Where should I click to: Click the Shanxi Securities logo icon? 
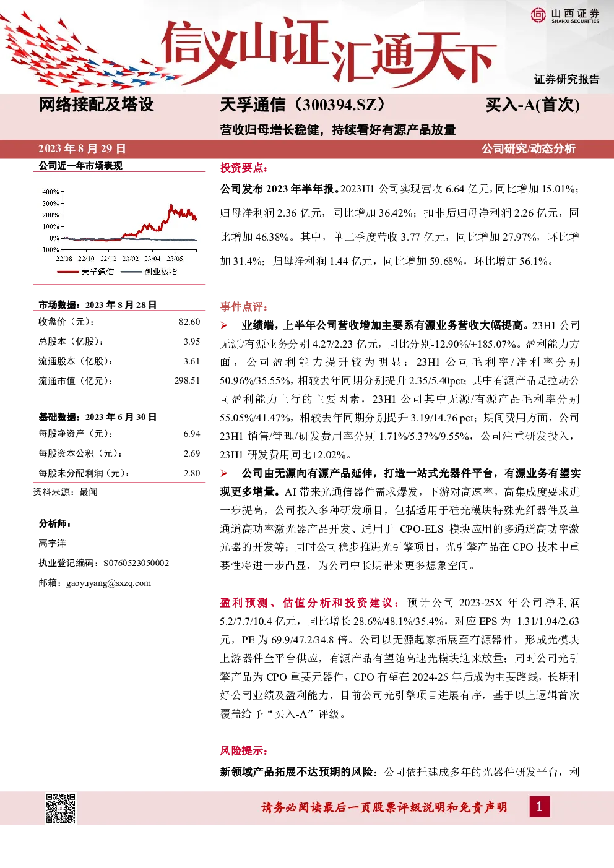point(538,15)
